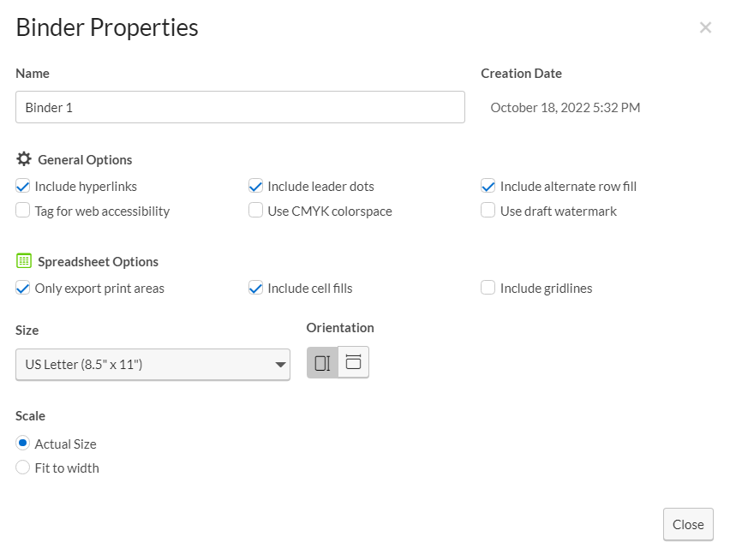The height and width of the screenshot is (560, 730).
Task: Disable Only export print areas
Action: coord(22,288)
